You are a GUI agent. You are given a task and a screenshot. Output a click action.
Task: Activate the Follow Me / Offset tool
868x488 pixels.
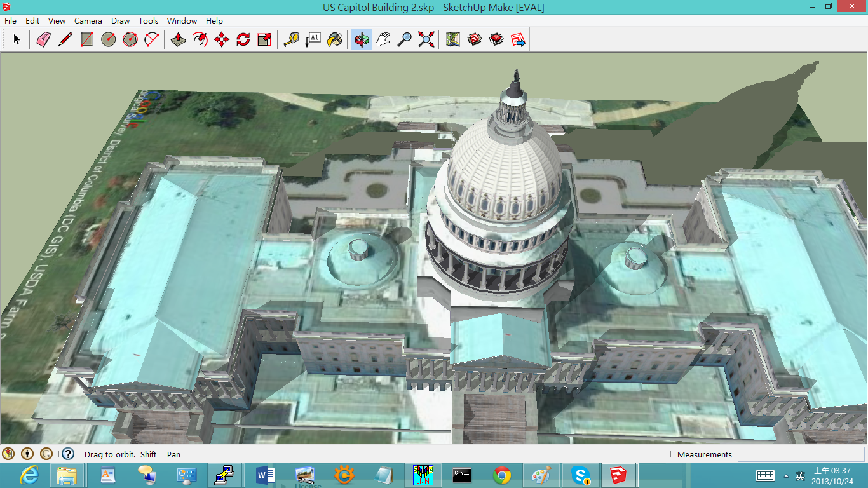pos(200,39)
